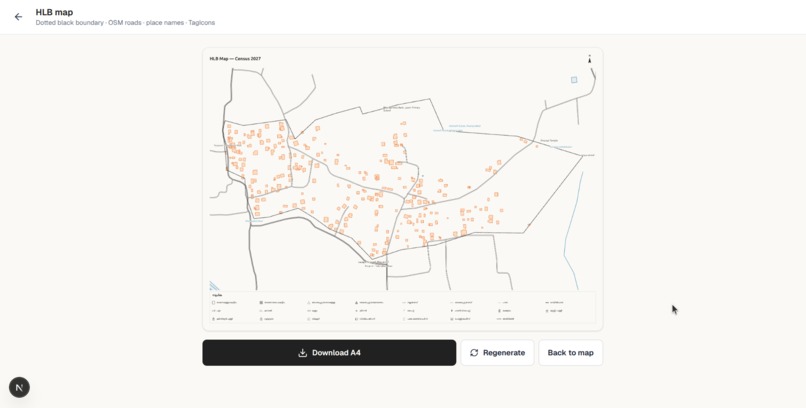Click the HLB map preview thumbnail
The width and height of the screenshot is (806, 408).
(402, 189)
